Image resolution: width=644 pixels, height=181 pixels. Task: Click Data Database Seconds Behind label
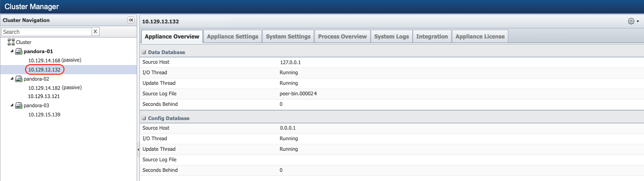point(160,104)
